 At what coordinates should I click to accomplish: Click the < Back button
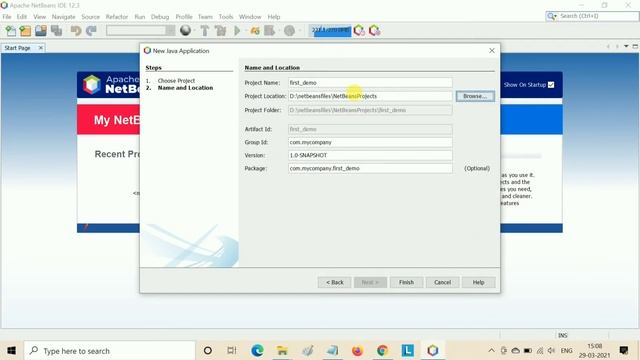334,282
